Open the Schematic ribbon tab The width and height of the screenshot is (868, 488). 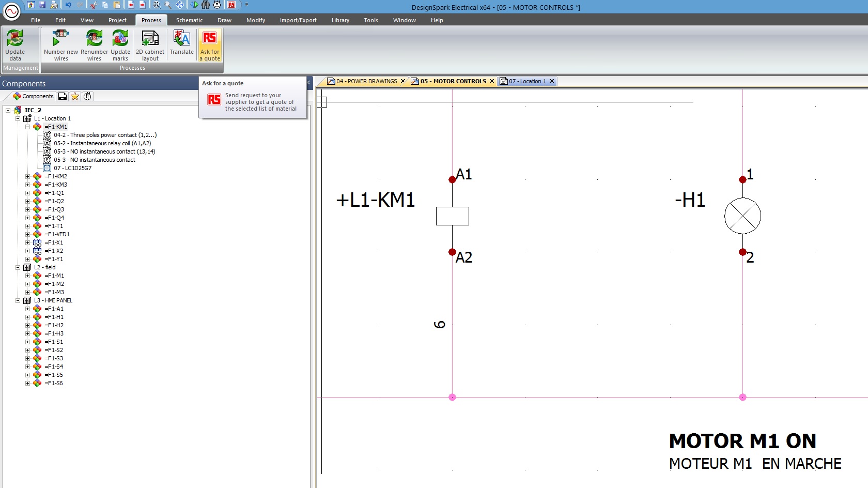click(x=189, y=20)
